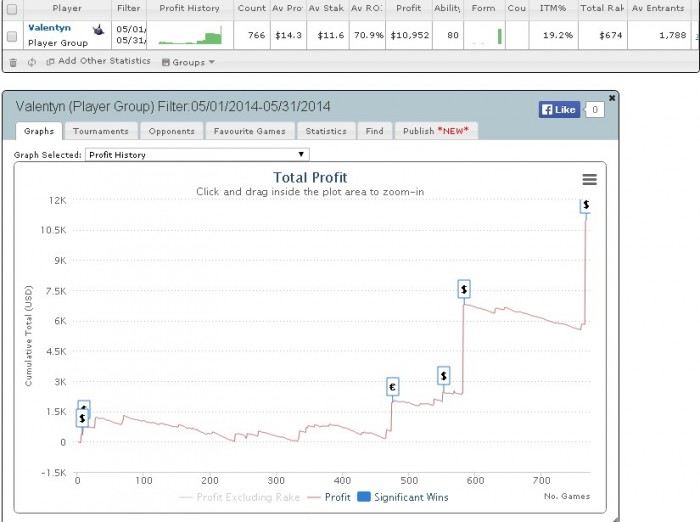Expand the Groups dropdown
The image size is (700, 522).
pyautogui.click(x=188, y=62)
